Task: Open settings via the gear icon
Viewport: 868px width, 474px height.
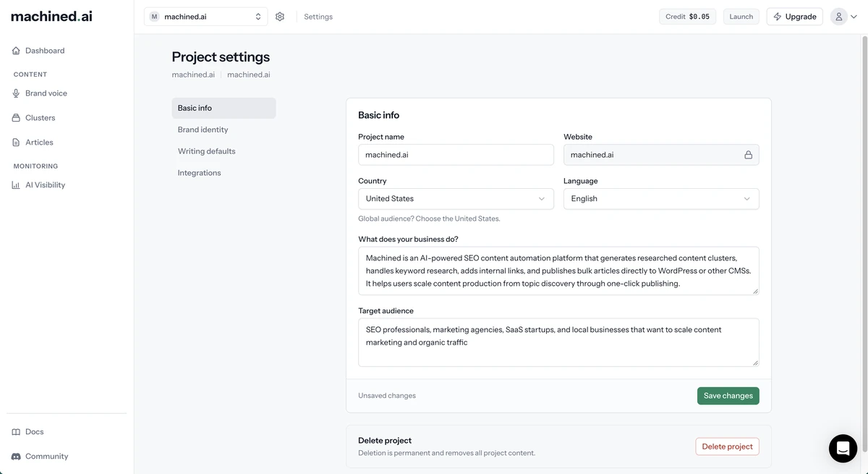Action: (280, 17)
